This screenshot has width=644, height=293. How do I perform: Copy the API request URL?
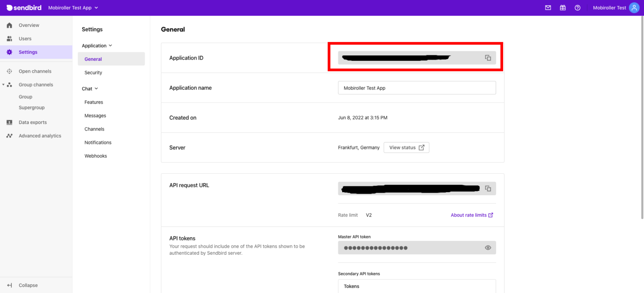[488, 188]
